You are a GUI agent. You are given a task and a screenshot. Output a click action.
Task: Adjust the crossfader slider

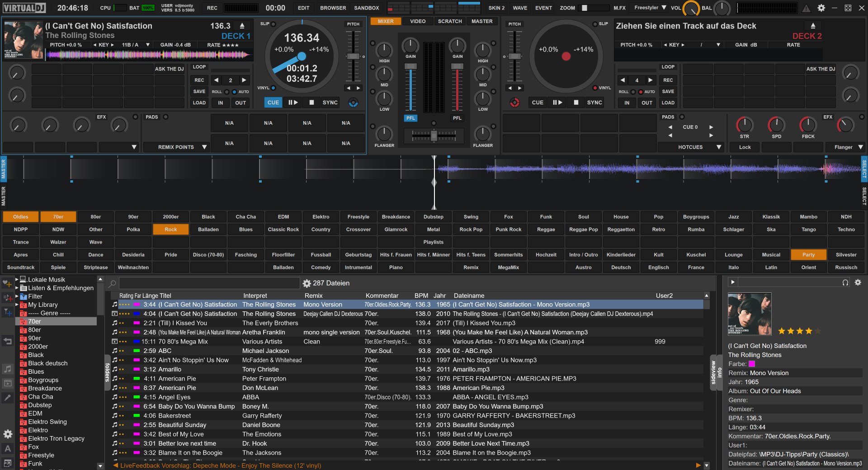[x=434, y=135]
